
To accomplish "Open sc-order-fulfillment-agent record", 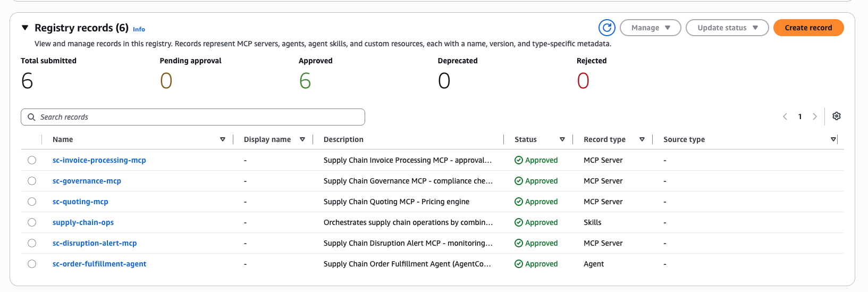I will tap(99, 264).
